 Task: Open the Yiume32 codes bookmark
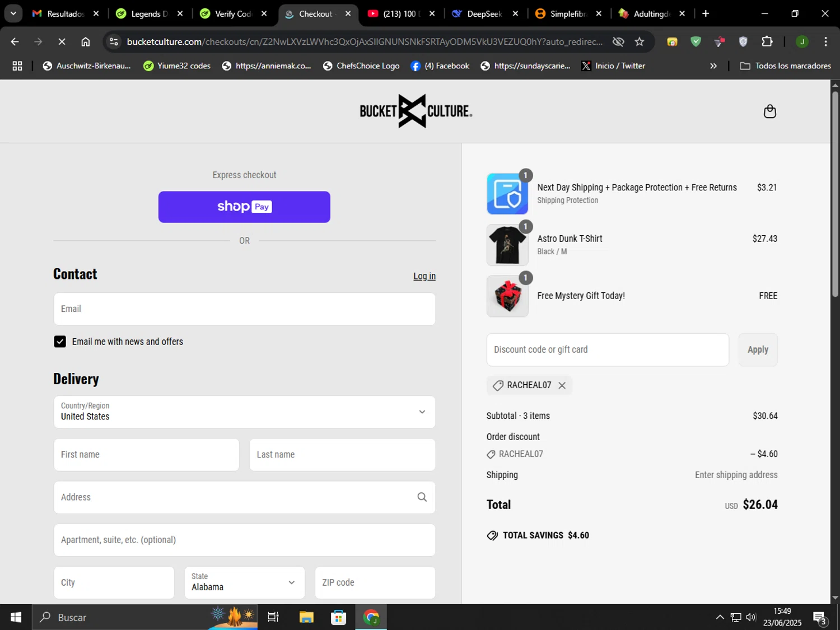(x=177, y=66)
